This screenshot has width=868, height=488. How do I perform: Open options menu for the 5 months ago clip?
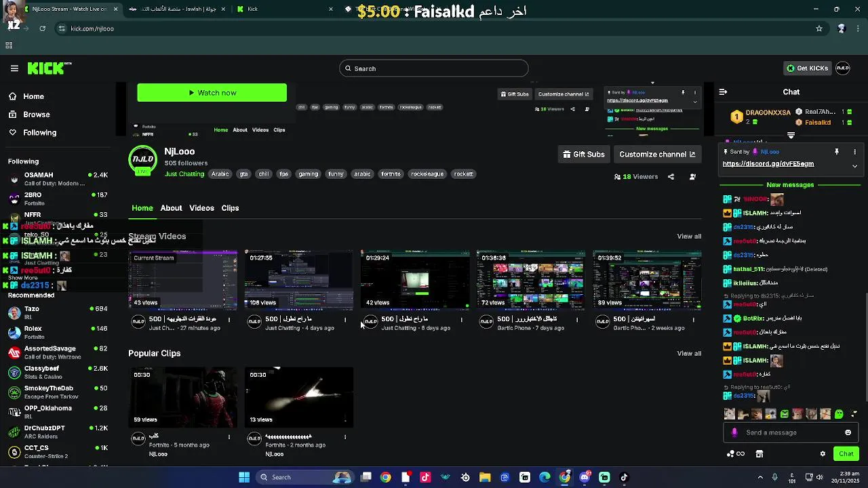[x=229, y=437]
